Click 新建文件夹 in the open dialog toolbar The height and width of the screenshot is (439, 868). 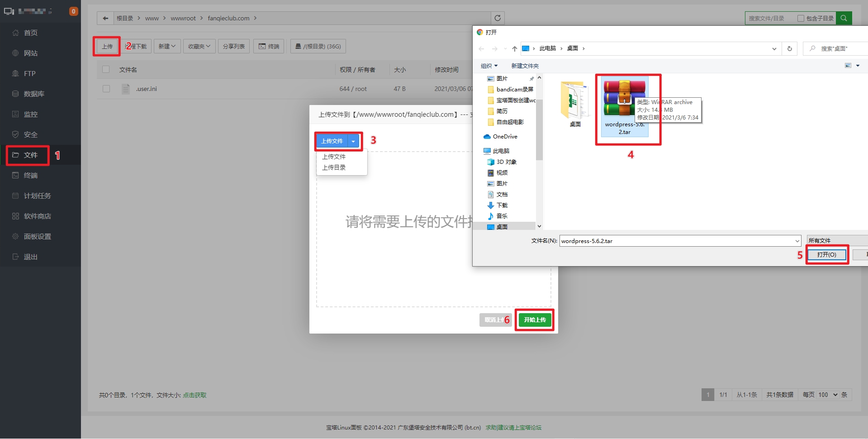click(x=525, y=66)
